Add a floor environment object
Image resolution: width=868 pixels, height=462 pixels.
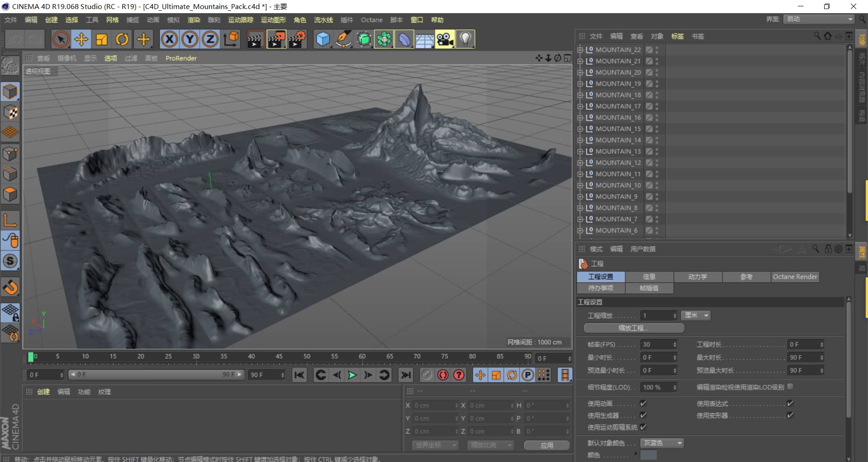pyautogui.click(x=425, y=39)
